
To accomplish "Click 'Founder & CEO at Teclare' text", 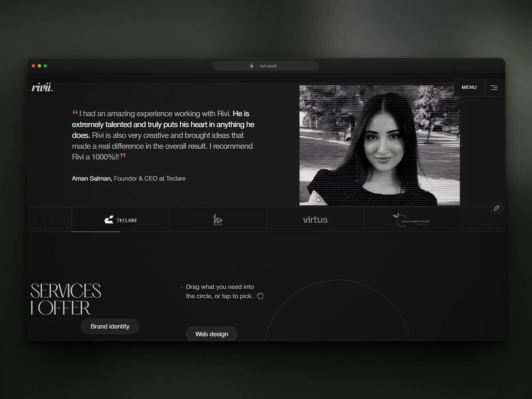I will pyautogui.click(x=150, y=179).
